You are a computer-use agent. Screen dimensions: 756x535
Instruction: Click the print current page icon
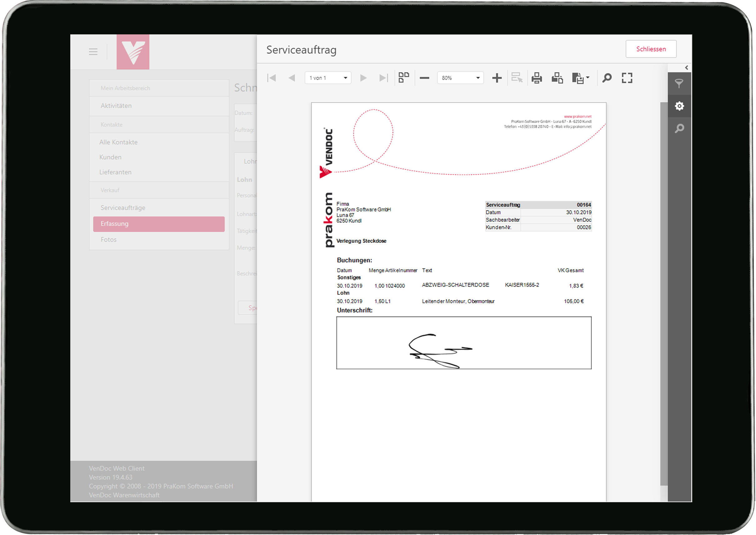point(557,78)
